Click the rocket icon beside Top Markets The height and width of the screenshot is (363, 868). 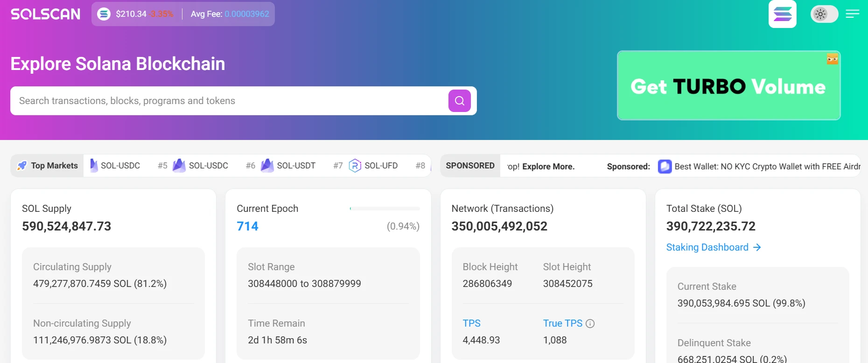pos(22,166)
